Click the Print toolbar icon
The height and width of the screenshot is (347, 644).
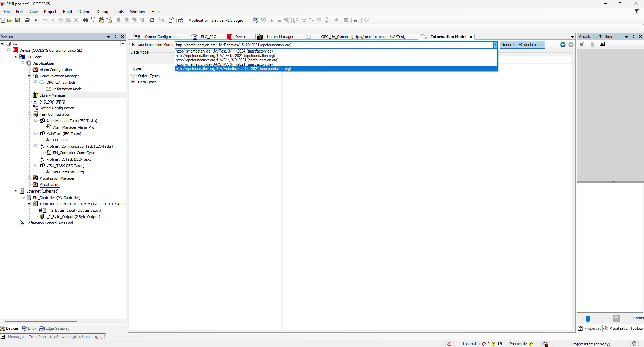tap(28, 20)
